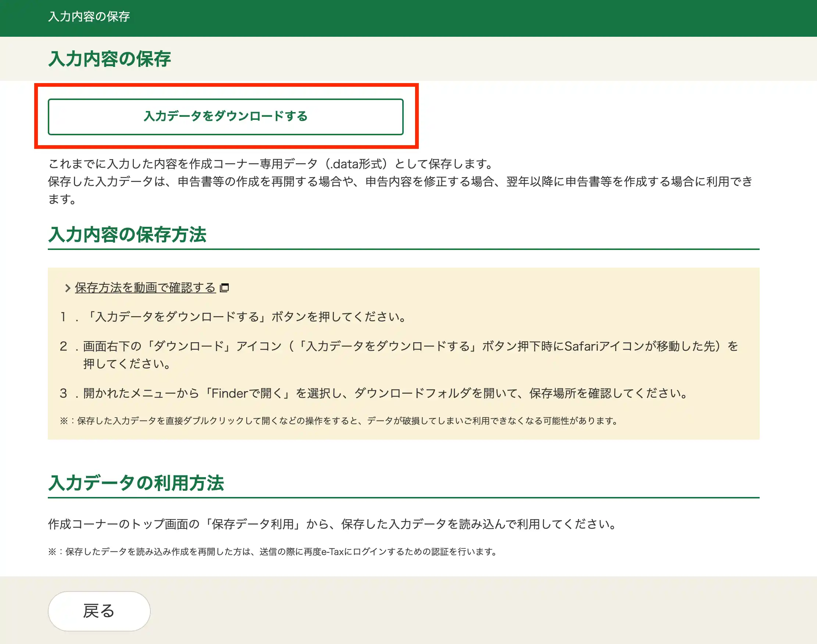The width and height of the screenshot is (817, 644).
Task: Click the paragraph mentioning 保存データ利用
Action: [332, 524]
